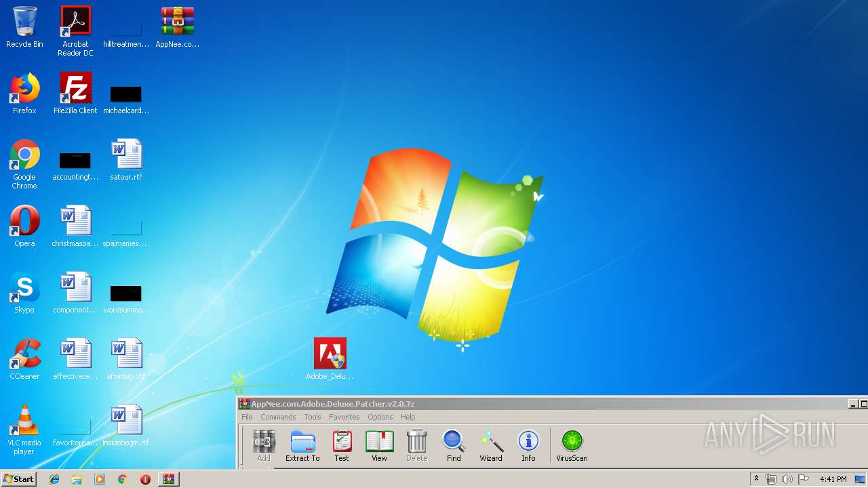The width and height of the screenshot is (868, 488).
Task: Open the Options menu in WinRAR
Action: pos(380,417)
